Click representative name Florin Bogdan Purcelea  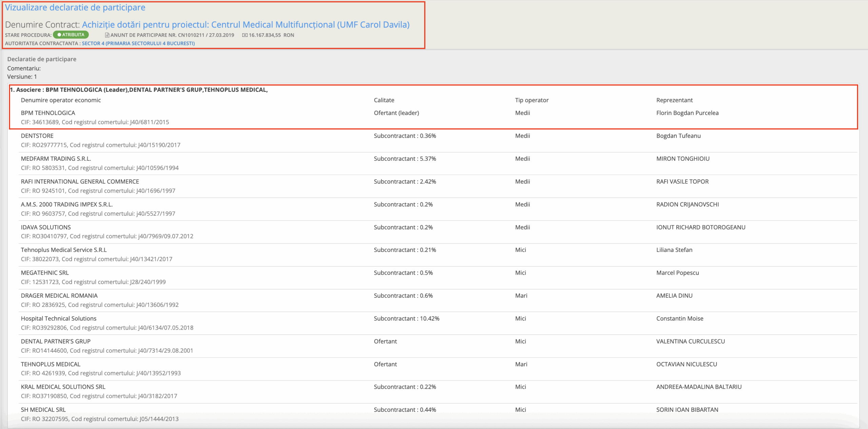coord(687,113)
